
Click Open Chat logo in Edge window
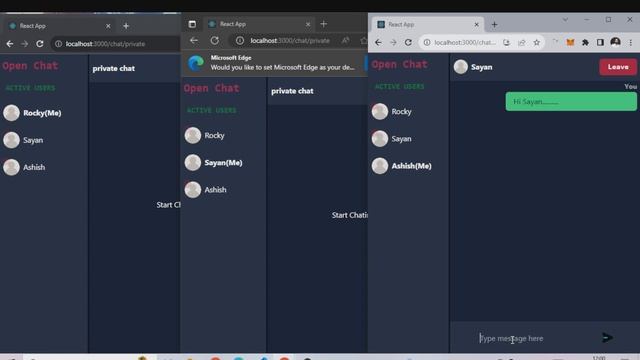(211, 88)
